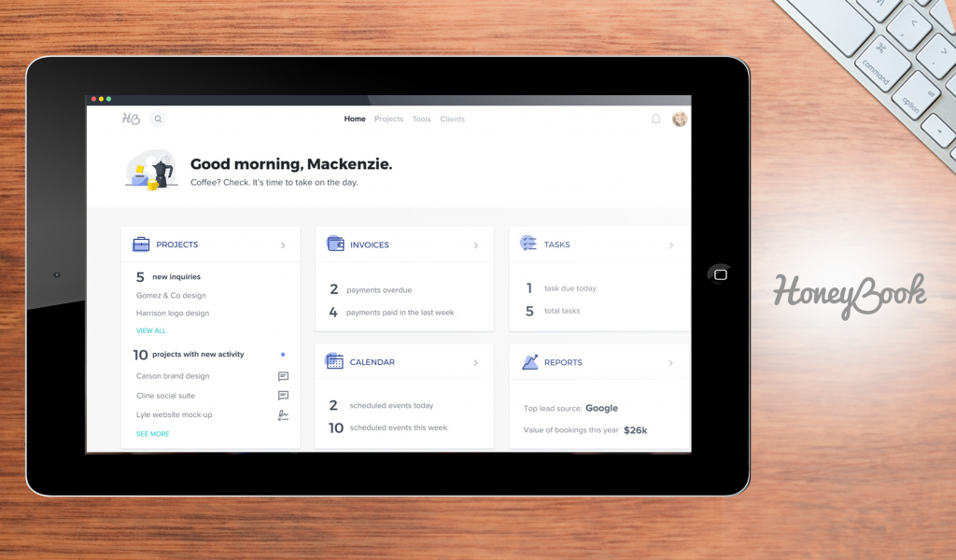Click the signature icon beside Lyle website mock-up
This screenshot has height=560, width=956.
coord(282,413)
